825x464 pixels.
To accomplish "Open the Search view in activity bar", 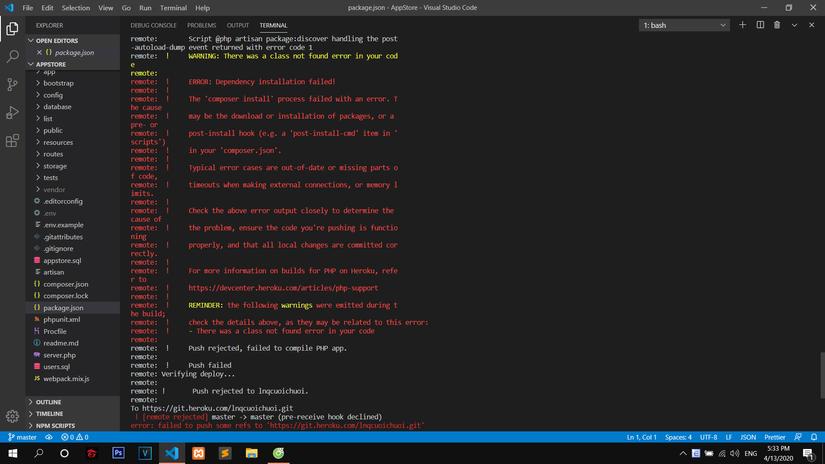I will (x=12, y=56).
